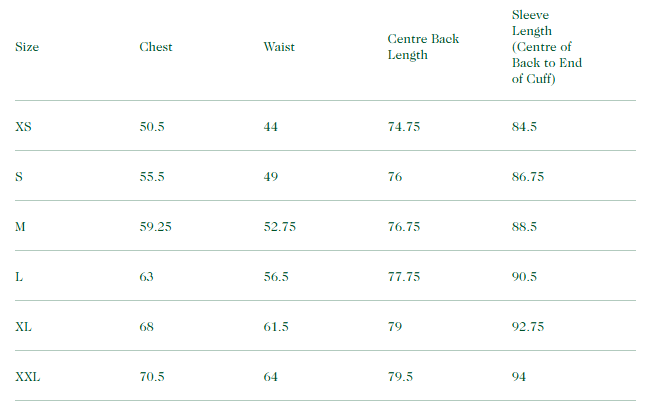Click the Centre Back Length header

[x=423, y=47]
